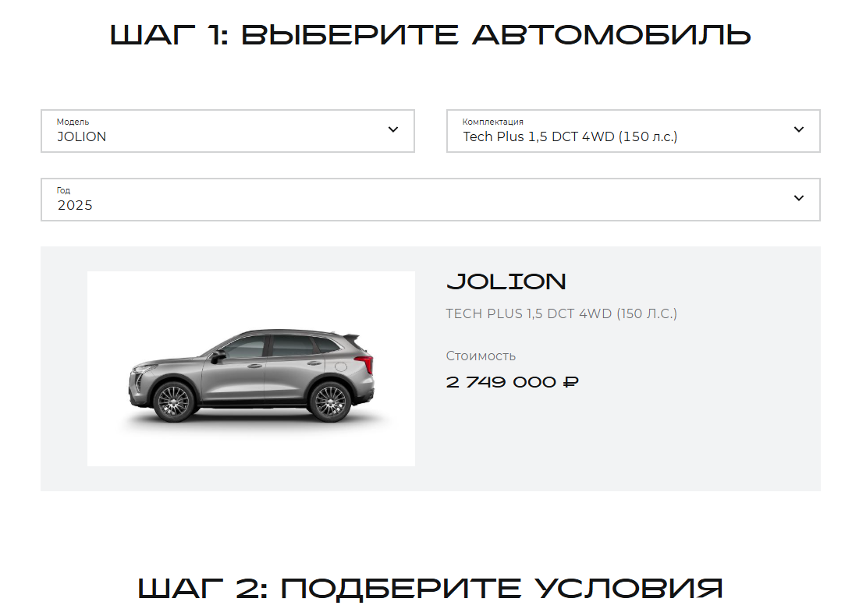Select the TECH PLUS 1,5 DCT 4WD subtitle
Image resolution: width=845 pixels, height=616 pixels.
click(x=562, y=313)
